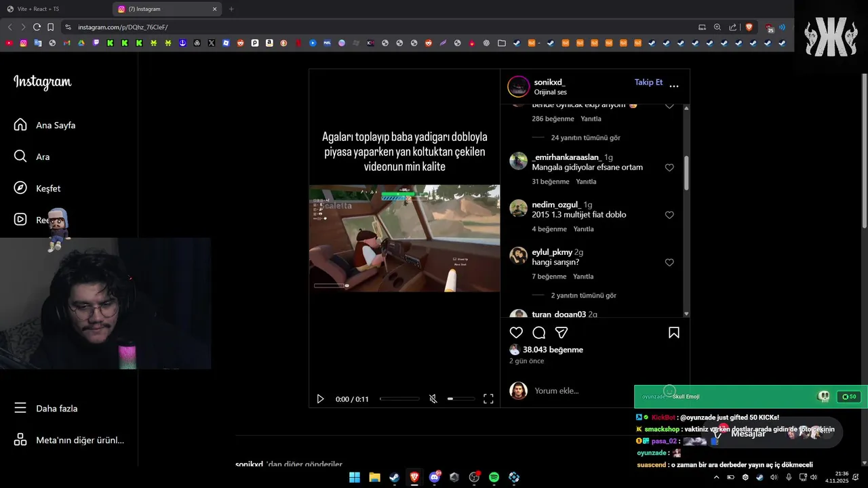
Task: Click the address bar URL
Action: [x=123, y=27]
